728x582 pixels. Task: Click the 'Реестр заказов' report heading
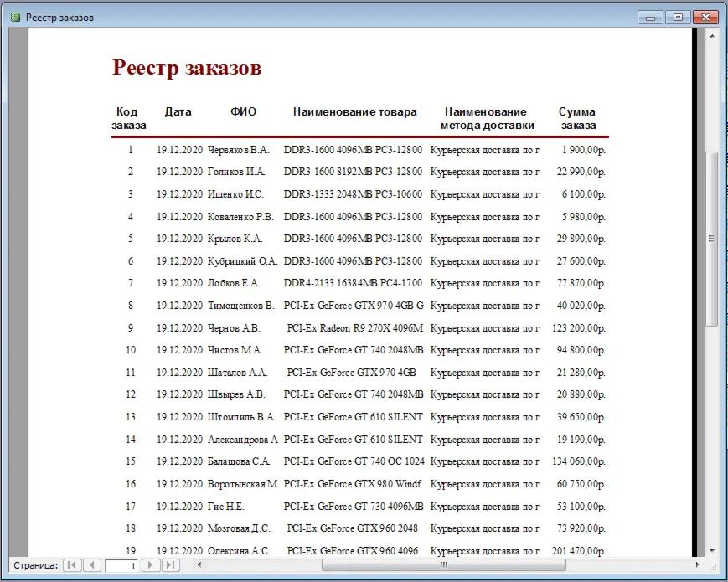coord(187,69)
